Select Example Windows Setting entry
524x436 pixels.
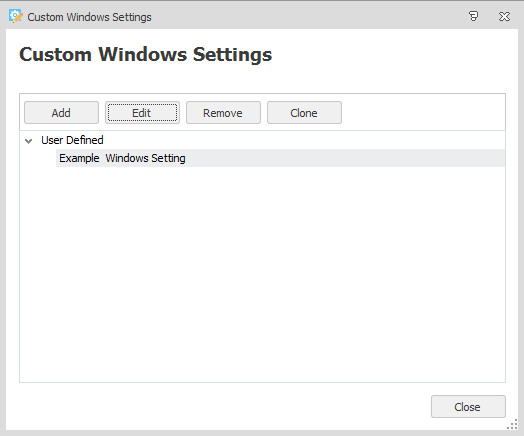click(x=122, y=158)
